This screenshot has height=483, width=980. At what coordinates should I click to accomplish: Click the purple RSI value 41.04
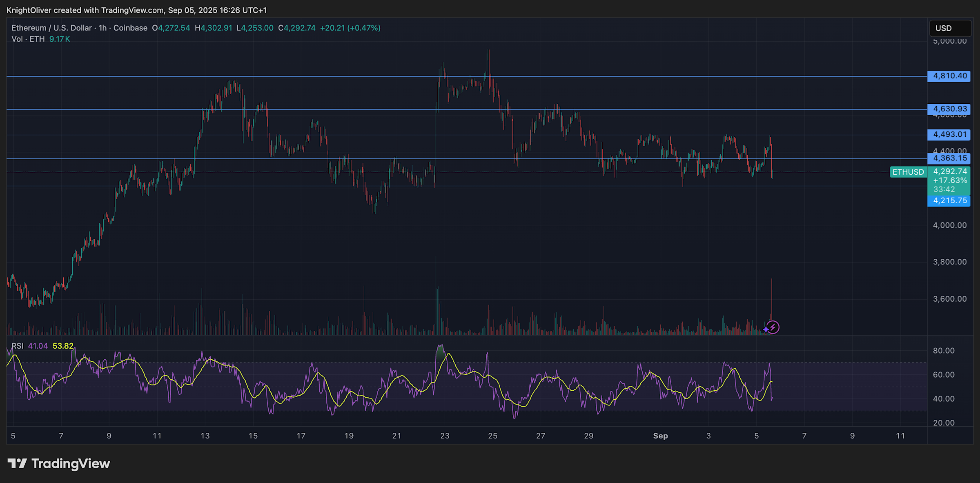click(x=38, y=346)
